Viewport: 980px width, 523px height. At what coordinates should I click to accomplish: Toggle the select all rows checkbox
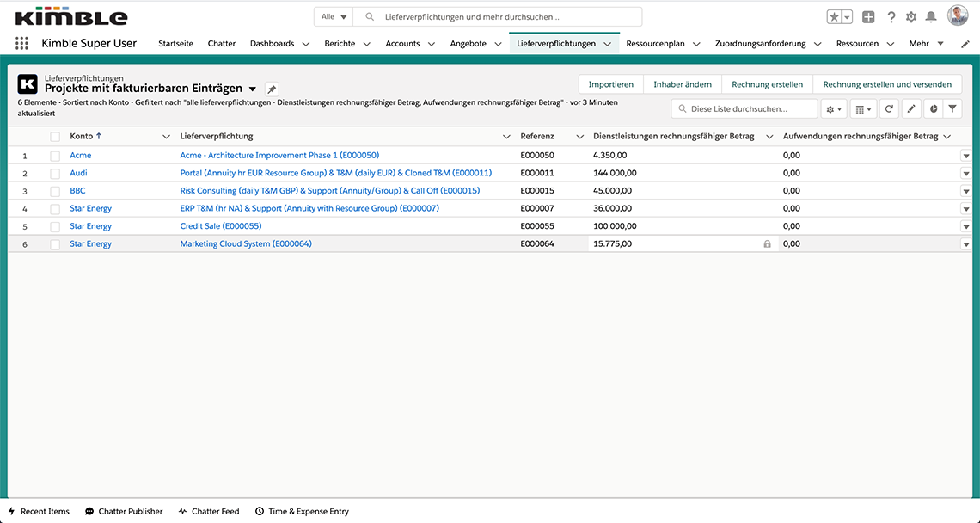tap(55, 137)
